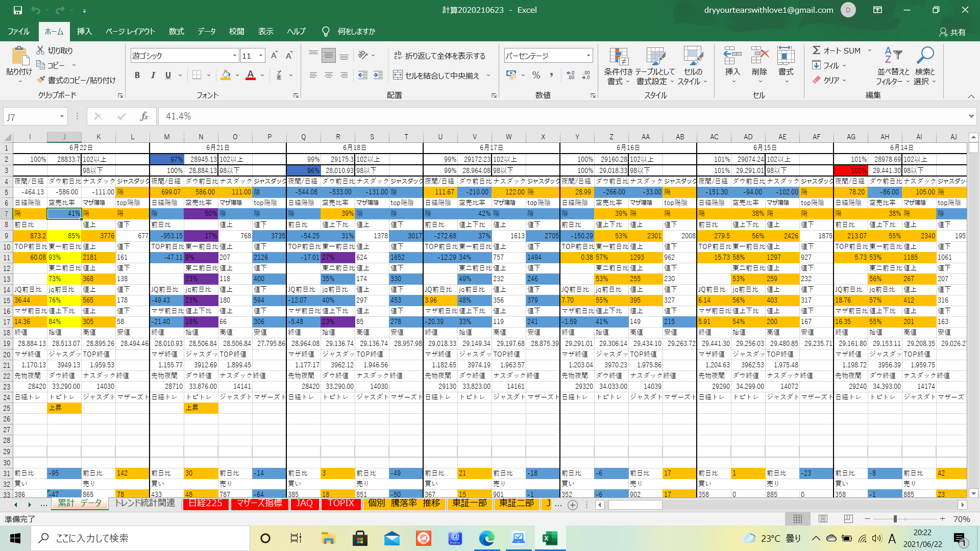Open number format dropdown (パーセンテージ)
This screenshot has height=551, width=980.
(x=588, y=56)
